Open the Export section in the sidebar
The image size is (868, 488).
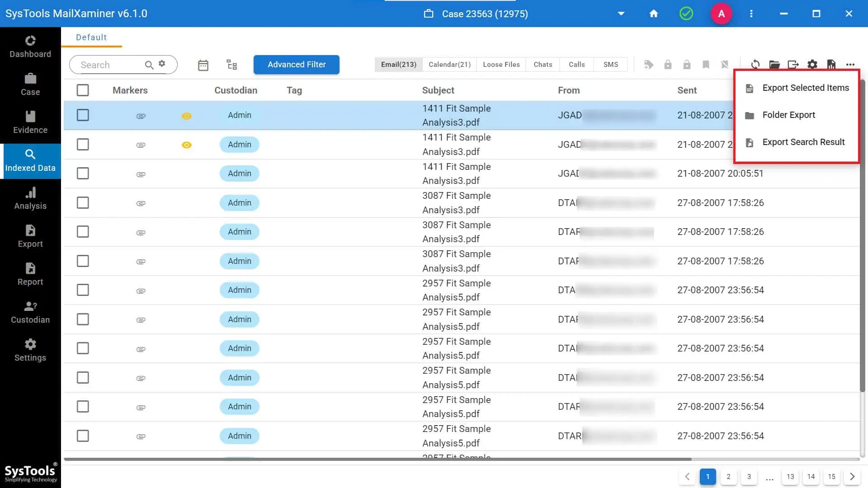(x=30, y=237)
